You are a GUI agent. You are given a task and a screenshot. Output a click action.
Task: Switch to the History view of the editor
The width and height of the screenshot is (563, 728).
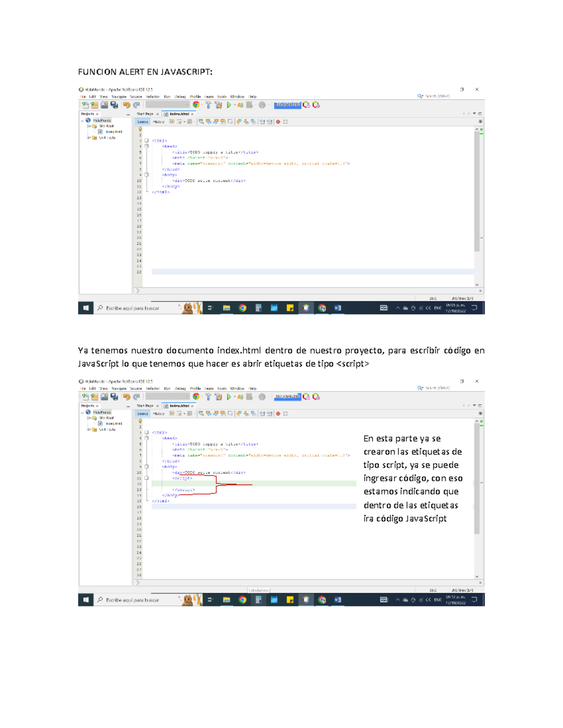coord(159,122)
